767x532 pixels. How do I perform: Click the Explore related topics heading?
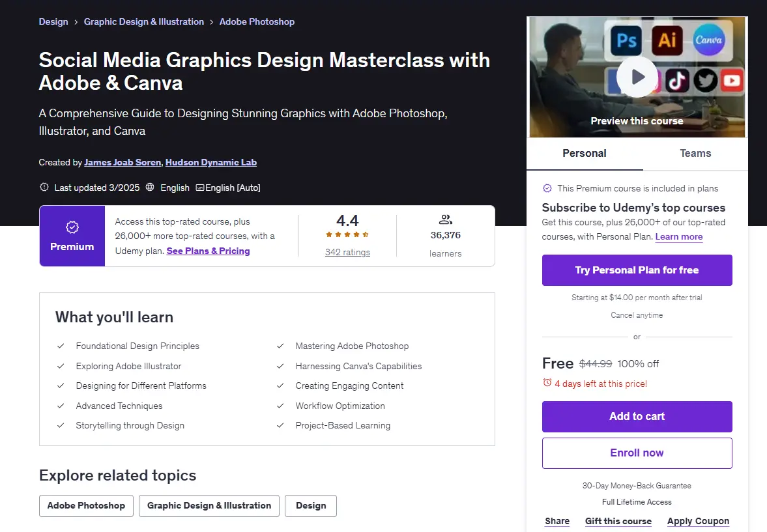[x=117, y=475]
